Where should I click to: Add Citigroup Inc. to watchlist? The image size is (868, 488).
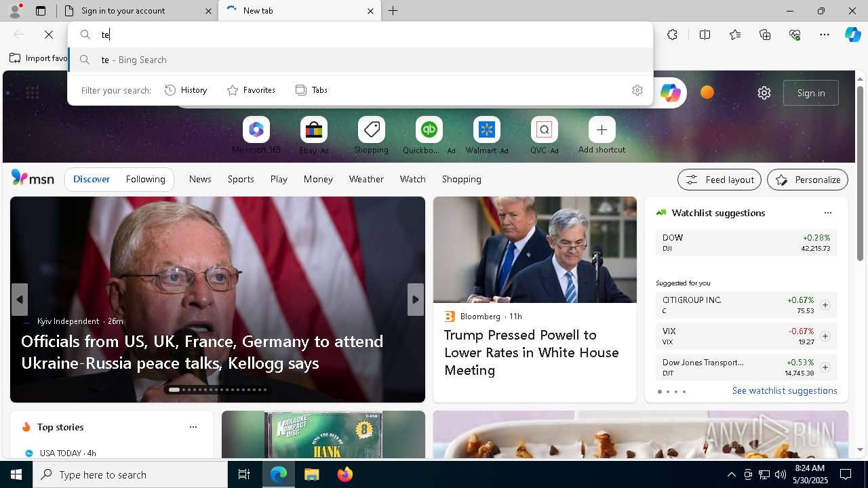(x=825, y=305)
